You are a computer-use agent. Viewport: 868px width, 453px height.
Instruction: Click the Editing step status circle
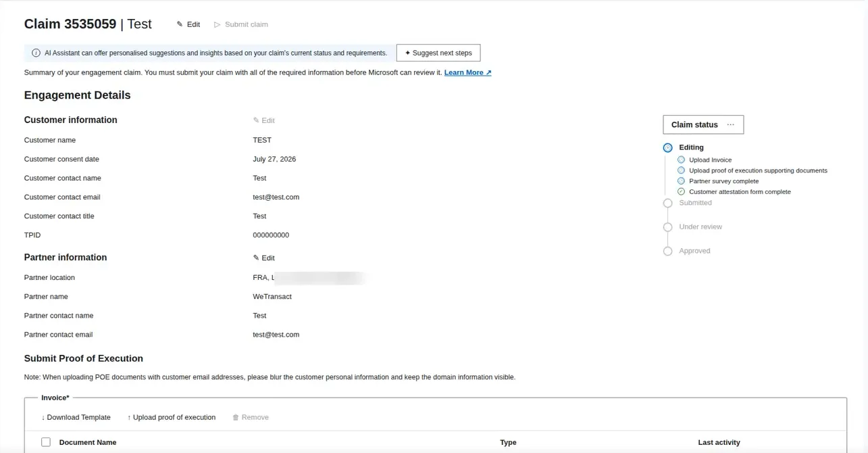point(667,147)
